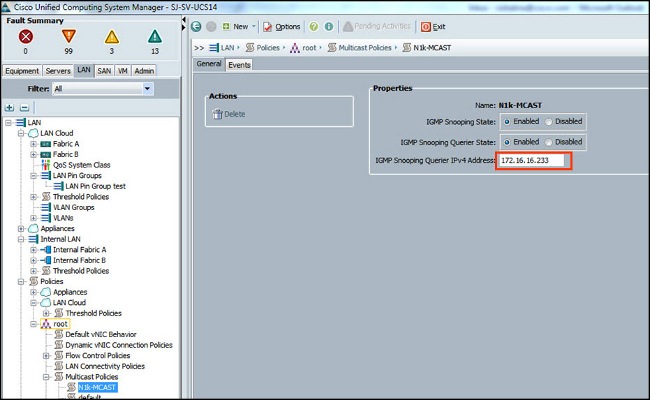This screenshot has width=650, height=400.
Task: Click the expand all plus icon
Action: [9, 108]
